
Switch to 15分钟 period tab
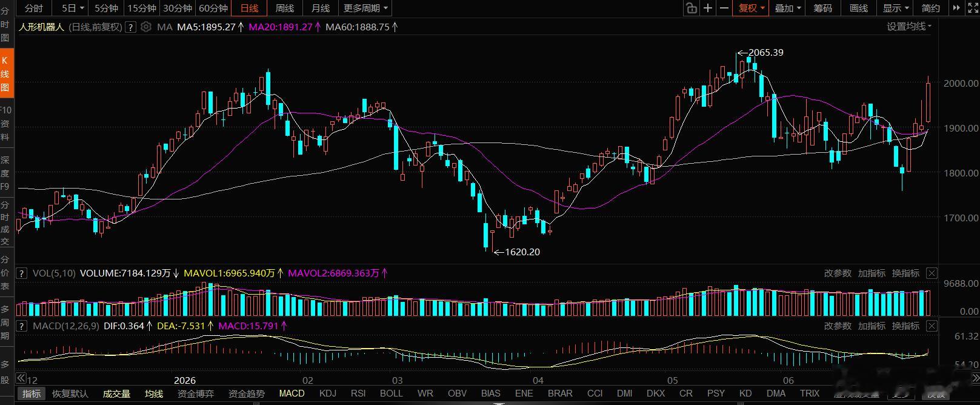coord(142,8)
